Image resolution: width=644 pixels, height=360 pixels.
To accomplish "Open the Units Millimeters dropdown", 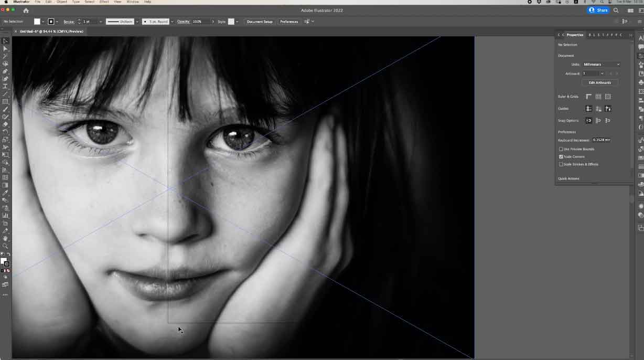I will [602, 65].
